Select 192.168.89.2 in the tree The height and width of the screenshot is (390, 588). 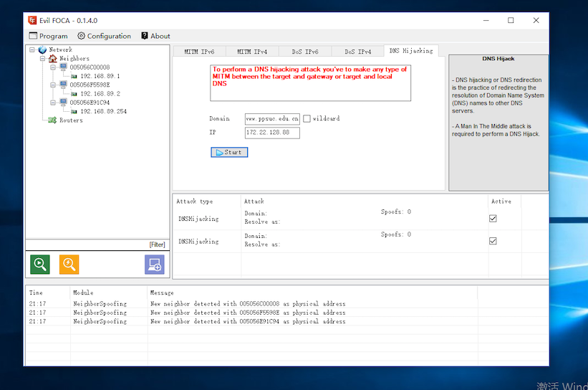pos(100,94)
